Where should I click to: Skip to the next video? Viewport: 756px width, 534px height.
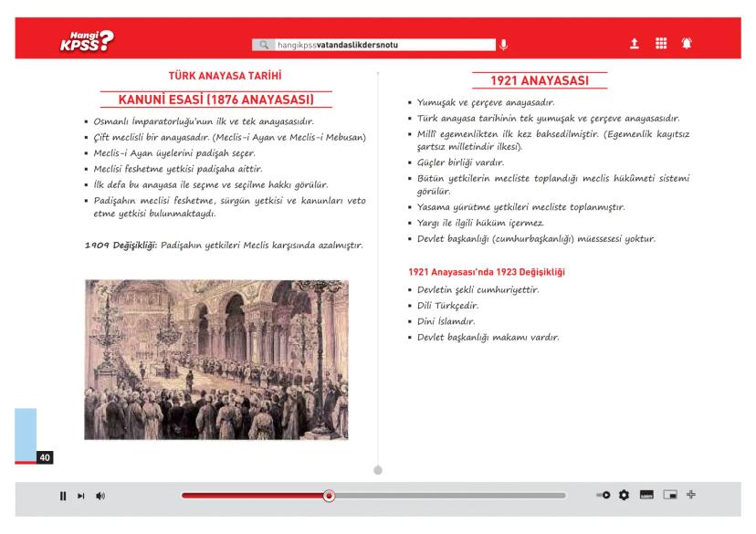(x=80, y=496)
